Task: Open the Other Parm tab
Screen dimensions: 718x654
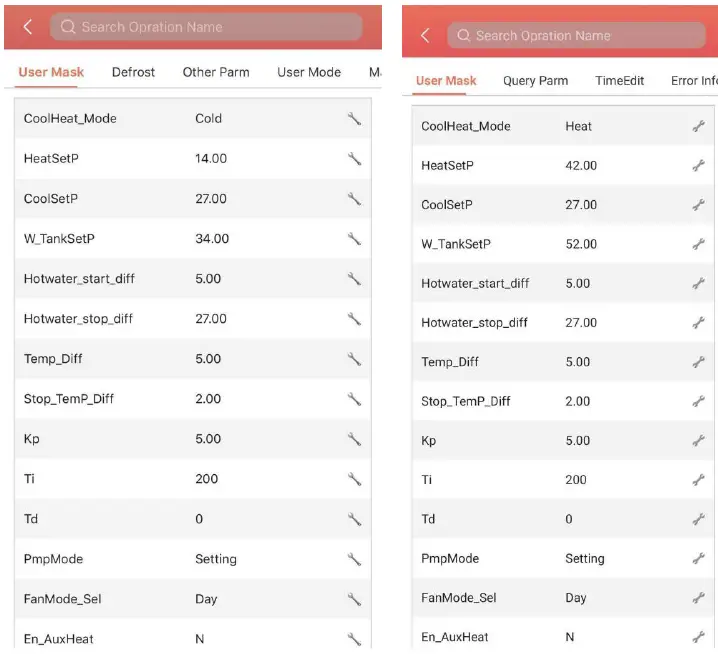Action: coord(216,72)
